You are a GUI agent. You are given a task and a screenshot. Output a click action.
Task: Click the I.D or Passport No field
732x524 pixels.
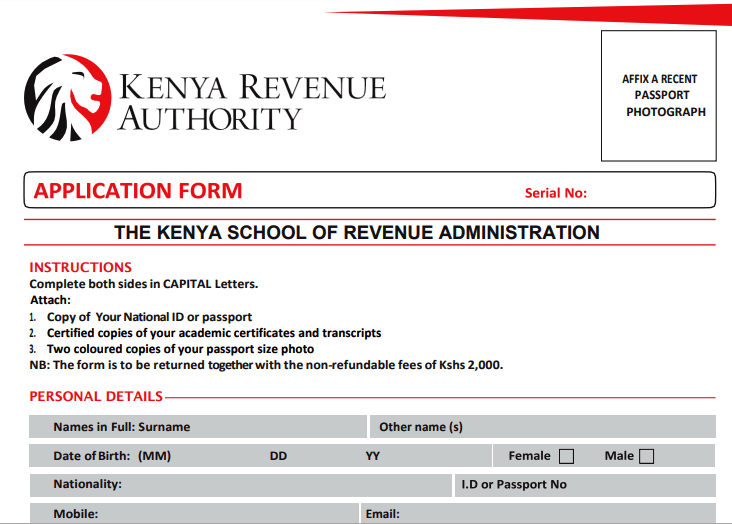[x=585, y=485]
